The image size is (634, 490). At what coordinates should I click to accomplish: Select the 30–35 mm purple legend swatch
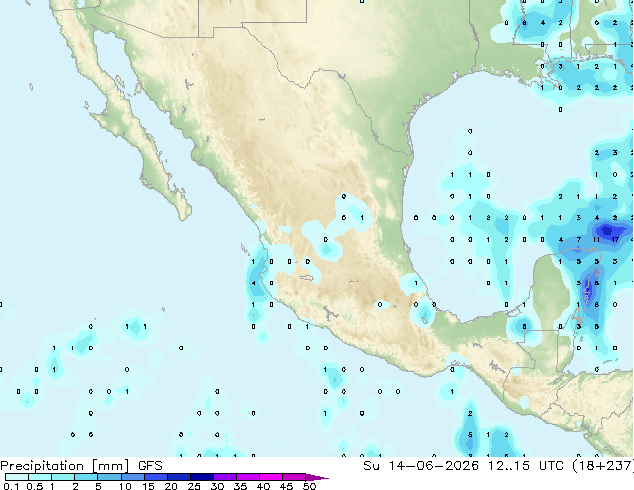225,477
